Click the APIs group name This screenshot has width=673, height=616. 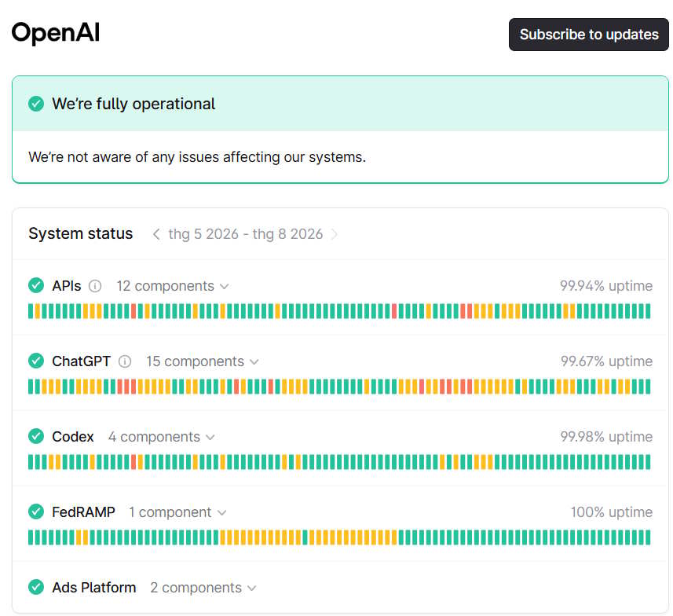point(67,286)
